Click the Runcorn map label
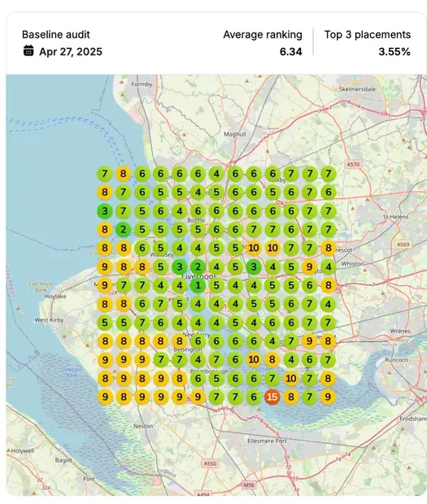 pyautogui.click(x=396, y=360)
